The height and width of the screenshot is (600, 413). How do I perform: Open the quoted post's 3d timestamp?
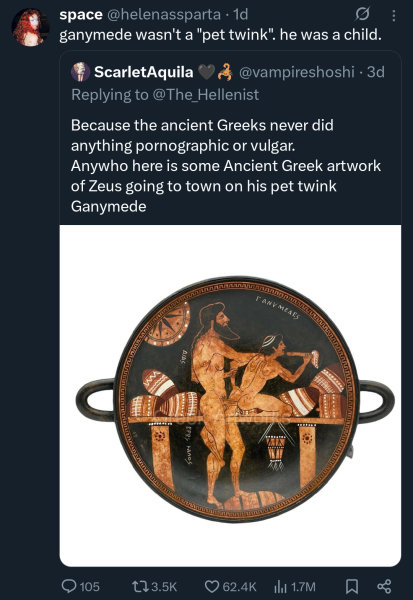(375, 72)
